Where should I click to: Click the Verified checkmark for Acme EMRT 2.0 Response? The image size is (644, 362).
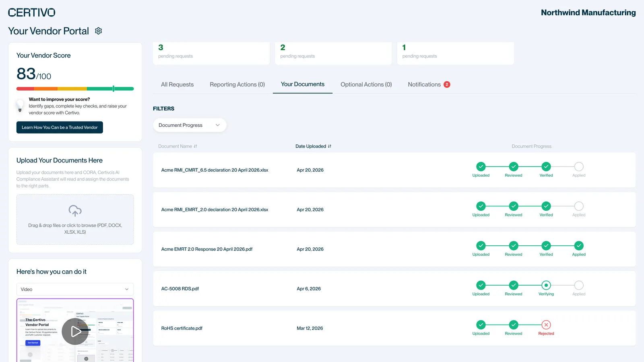point(546,246)
